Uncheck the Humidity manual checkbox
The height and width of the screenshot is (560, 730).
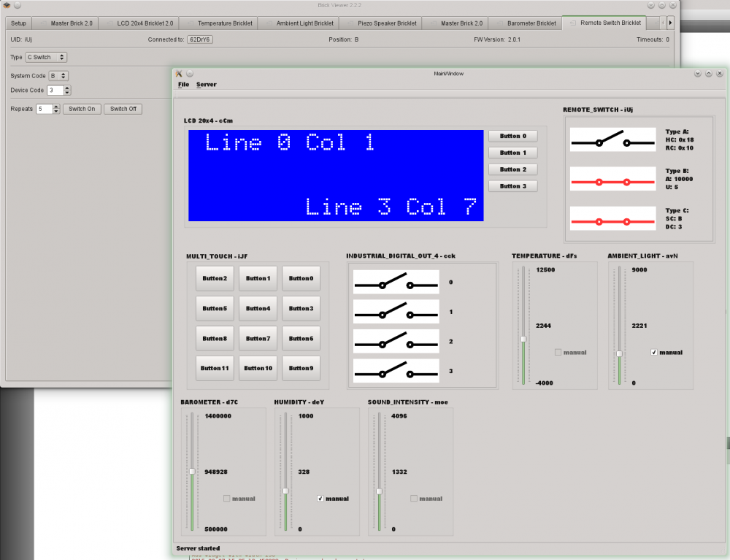coord(320,499)
